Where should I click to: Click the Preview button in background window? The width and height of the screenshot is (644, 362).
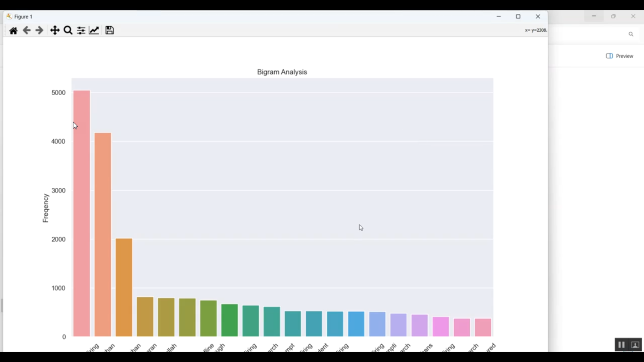coord(620,56)
